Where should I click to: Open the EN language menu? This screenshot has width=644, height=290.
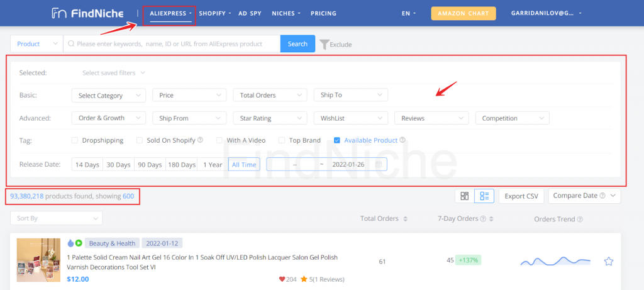point(409,13)
